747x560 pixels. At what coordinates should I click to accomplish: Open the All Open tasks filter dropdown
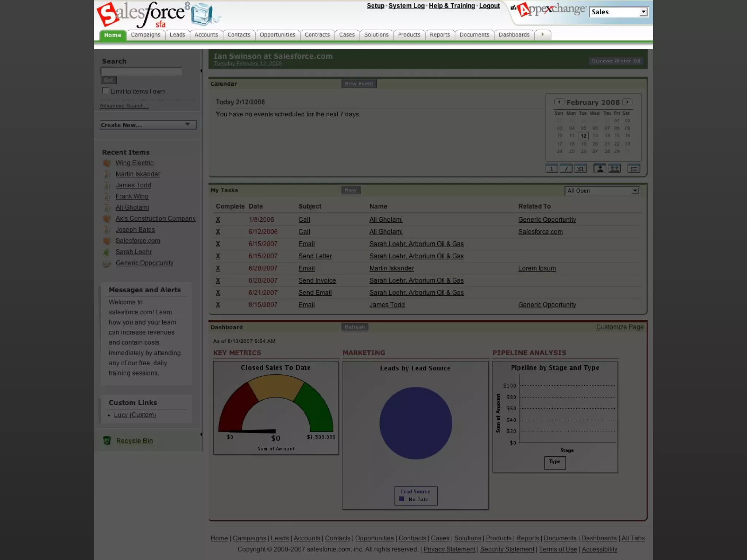(x=602, y=191)
